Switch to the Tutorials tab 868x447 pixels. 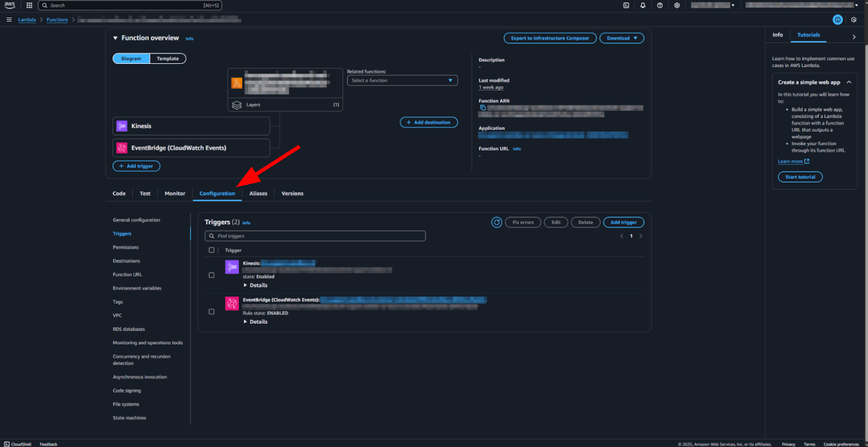[x=808, y=35]
